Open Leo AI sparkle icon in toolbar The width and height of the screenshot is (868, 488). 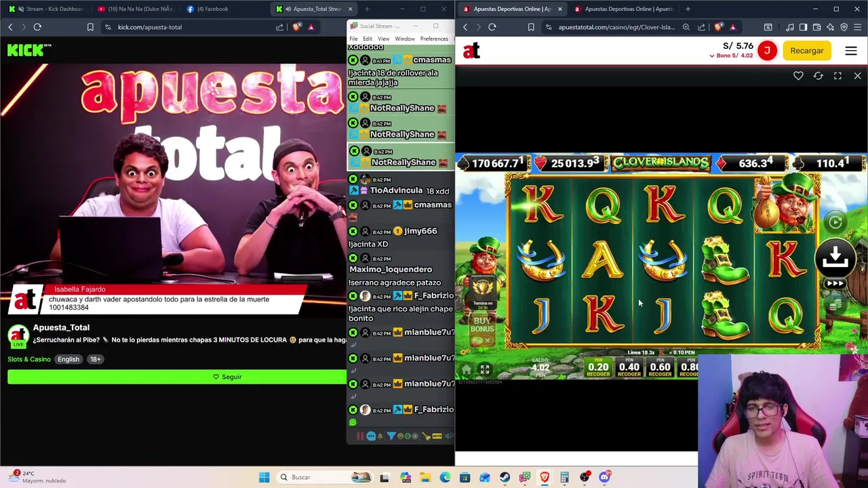tap(831, 27)
